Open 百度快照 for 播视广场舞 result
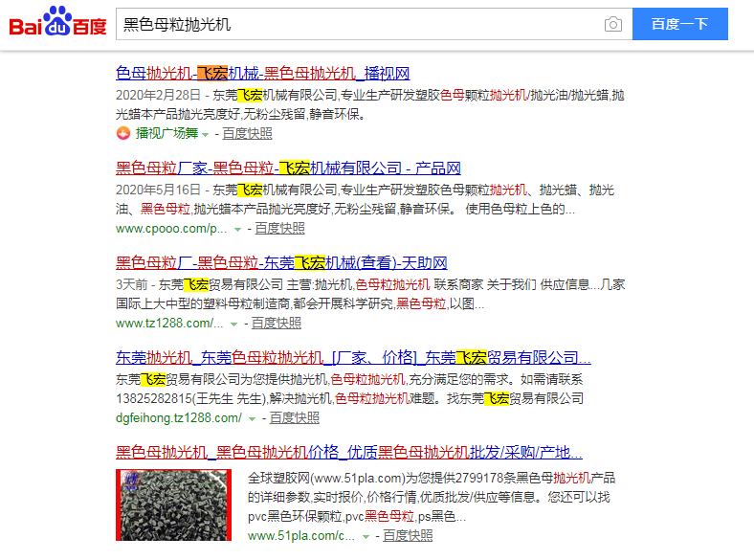The height and width of the screenshot is (560, 754). click(247, 133)
